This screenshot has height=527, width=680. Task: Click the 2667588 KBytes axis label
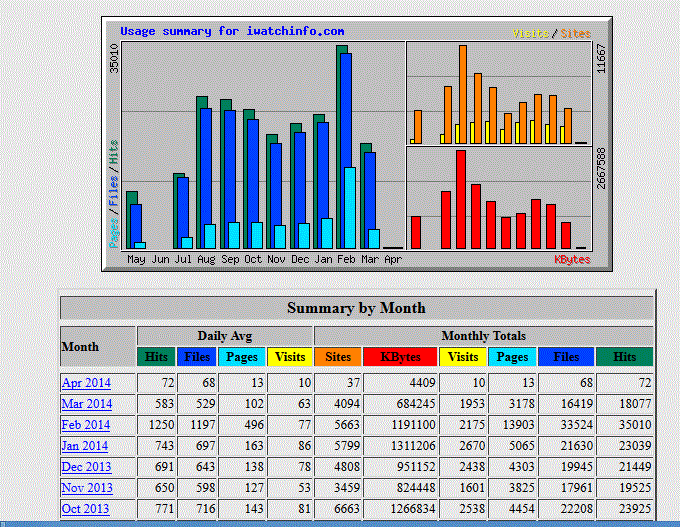coord(601,169)
